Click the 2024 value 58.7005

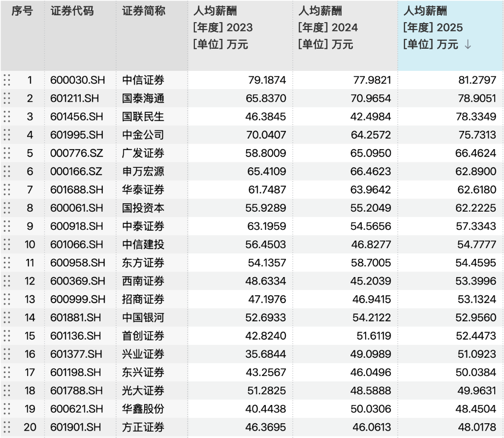tap(371, 263)
